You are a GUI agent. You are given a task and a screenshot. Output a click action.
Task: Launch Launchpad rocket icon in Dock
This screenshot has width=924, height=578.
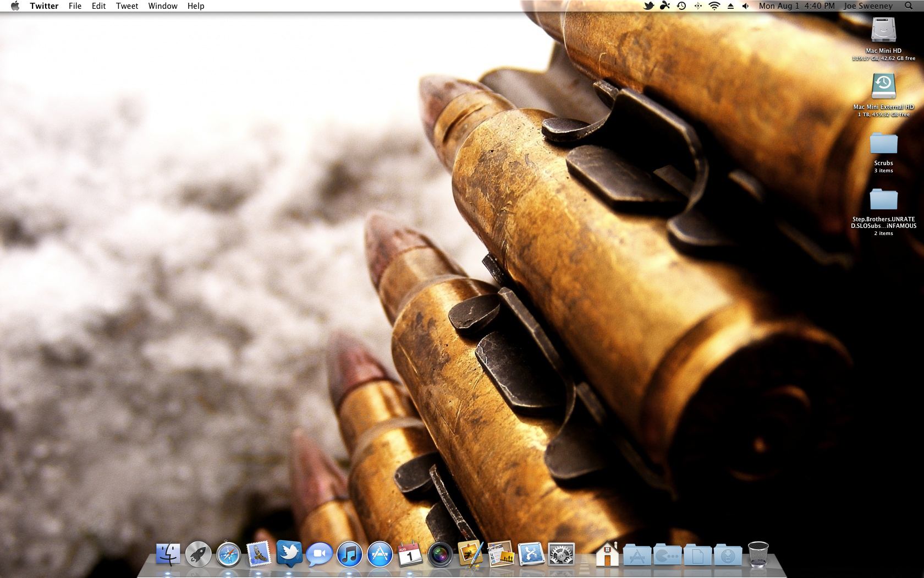(198, 554)
